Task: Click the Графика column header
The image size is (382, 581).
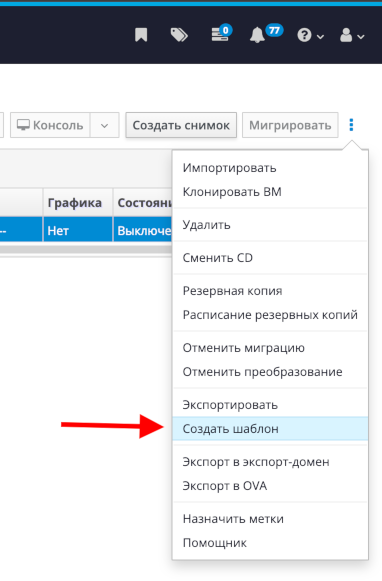Action: pos(78,203)
